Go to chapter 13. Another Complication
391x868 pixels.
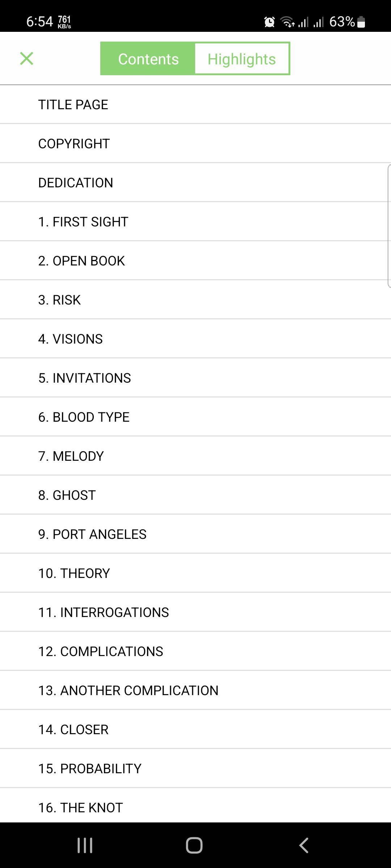point(195,690)
